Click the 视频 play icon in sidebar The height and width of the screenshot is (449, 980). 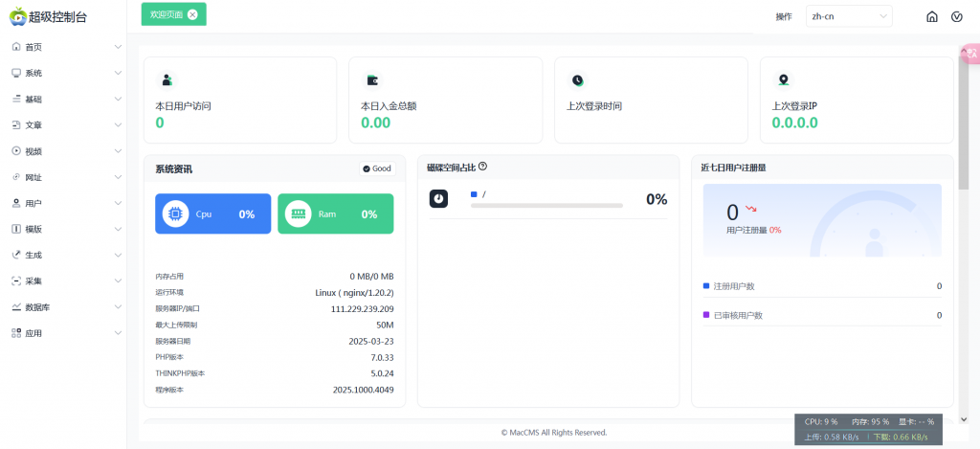(x=16, y=150)
